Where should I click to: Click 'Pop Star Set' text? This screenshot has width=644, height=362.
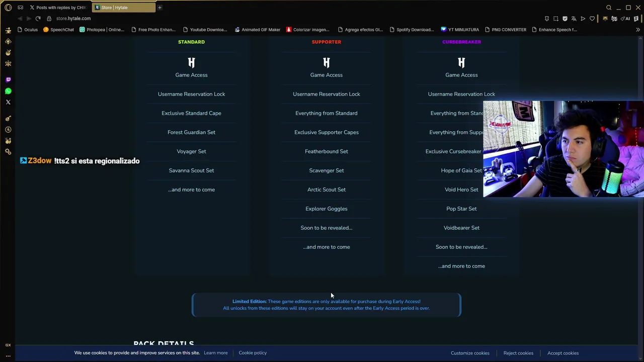pos(461,209)
